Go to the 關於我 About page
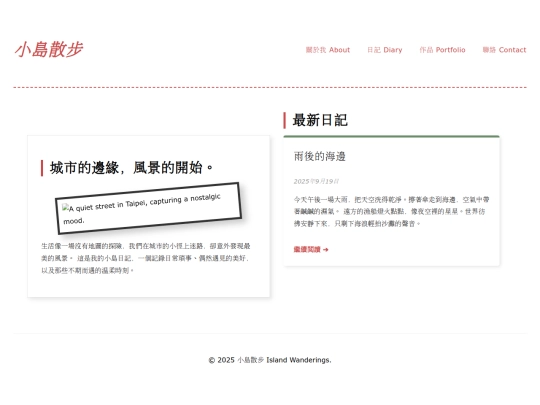Viewport: 540px width, 405px height. 328,50
